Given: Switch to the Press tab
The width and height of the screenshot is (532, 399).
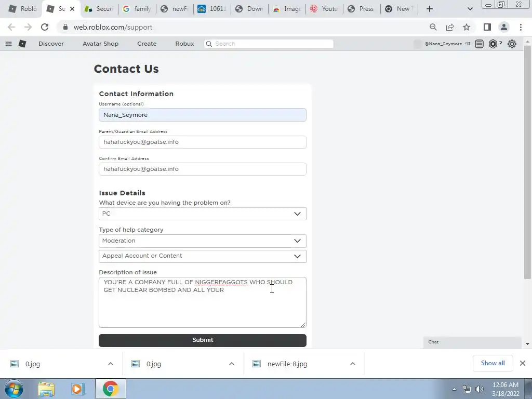Looking at the screenshot, I should point(362,9).
